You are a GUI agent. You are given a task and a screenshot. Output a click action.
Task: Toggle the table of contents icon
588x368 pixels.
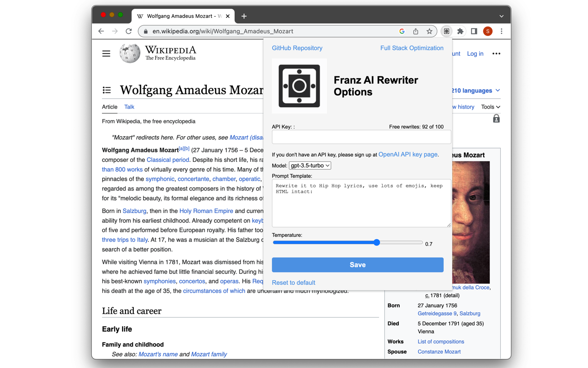tap(107, 90)
